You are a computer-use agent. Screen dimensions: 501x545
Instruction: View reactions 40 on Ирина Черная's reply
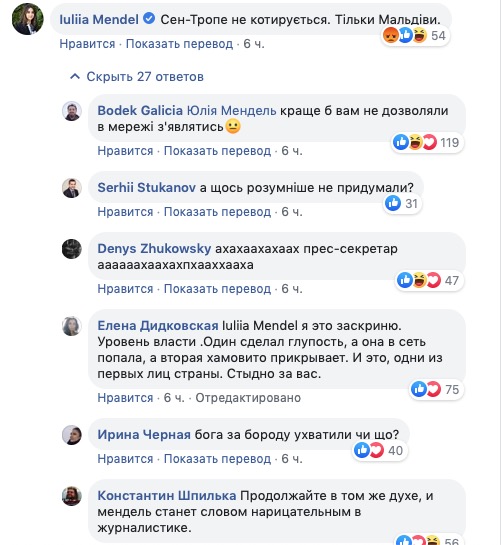[x=379, y=450]
